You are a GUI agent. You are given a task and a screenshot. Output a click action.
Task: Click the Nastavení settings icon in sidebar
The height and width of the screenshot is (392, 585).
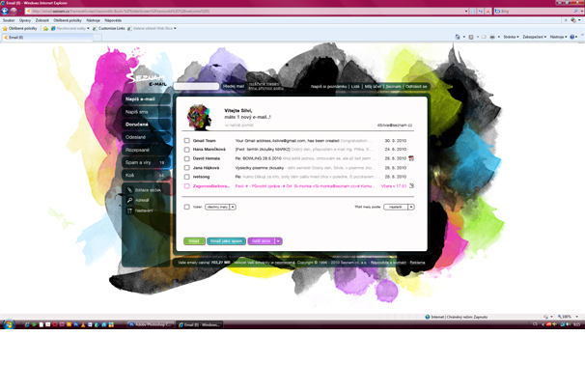coord(130,210)
